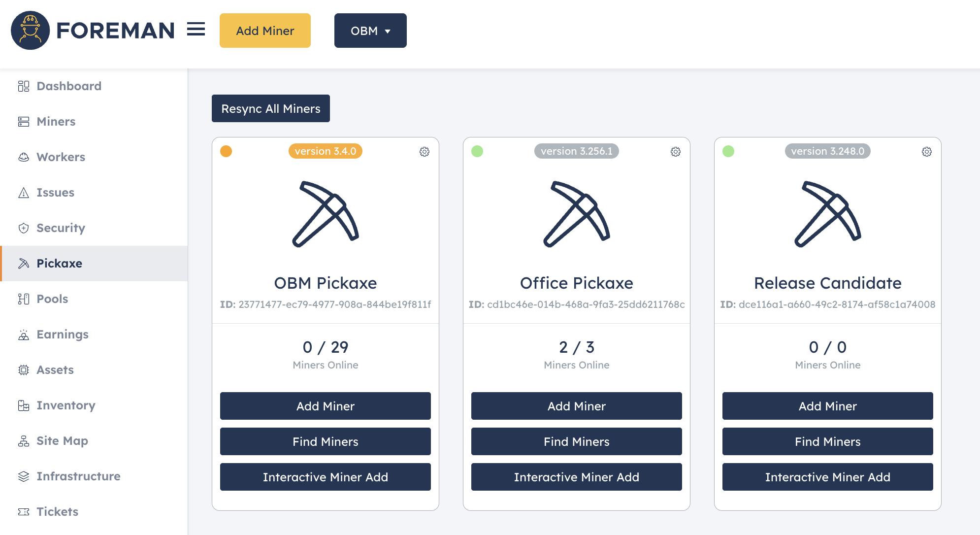The width and height of the screenshot is (980, 535).
Task: Click the Miners sidebar icon
Action: point(24,122)
